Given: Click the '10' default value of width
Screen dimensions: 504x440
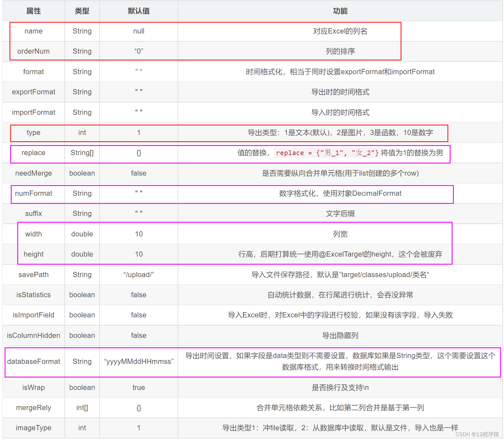Looking at the screenshot, I should pos(139,234).
